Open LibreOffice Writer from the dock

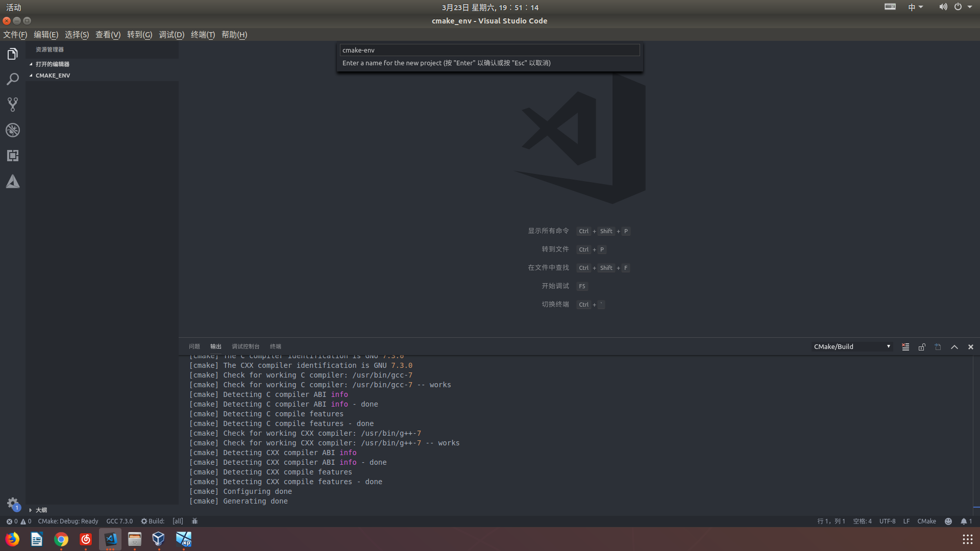point(37,539)
